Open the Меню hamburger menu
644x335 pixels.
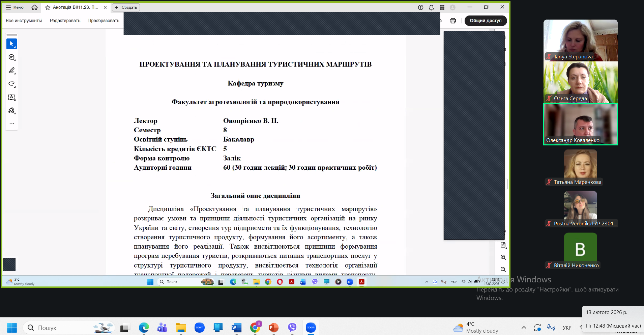[14, 7]
